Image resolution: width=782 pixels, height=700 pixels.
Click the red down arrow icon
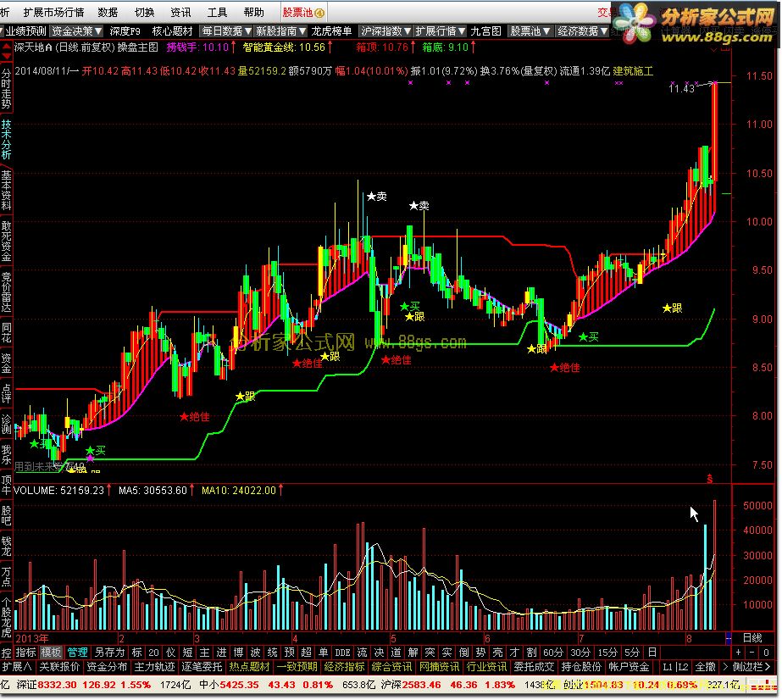7,56
